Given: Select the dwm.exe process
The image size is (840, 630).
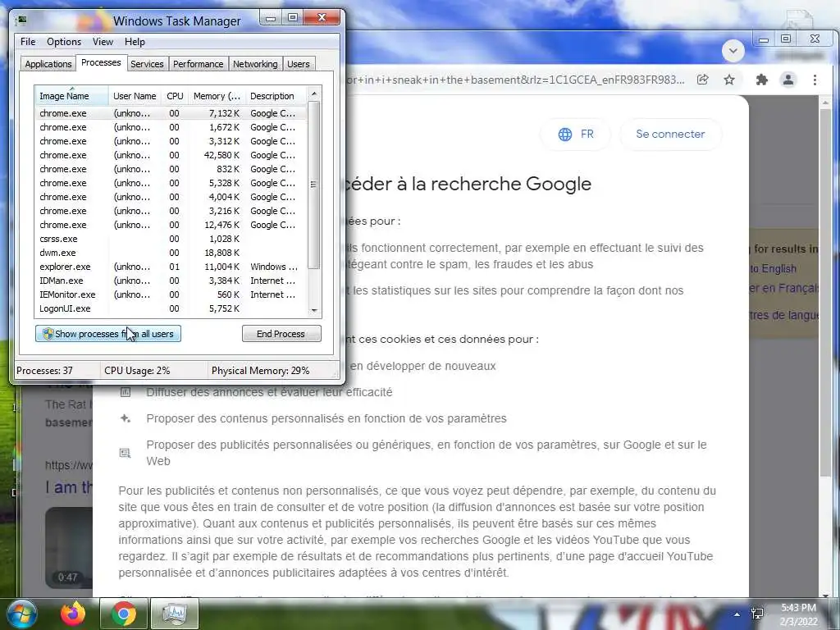Looking at the screenshot, I should (171, 253).
